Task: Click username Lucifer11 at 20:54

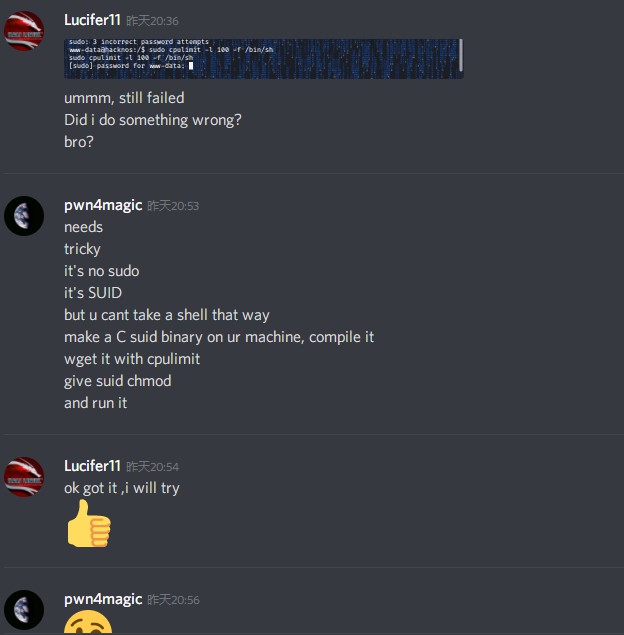Action: point(92,466)
